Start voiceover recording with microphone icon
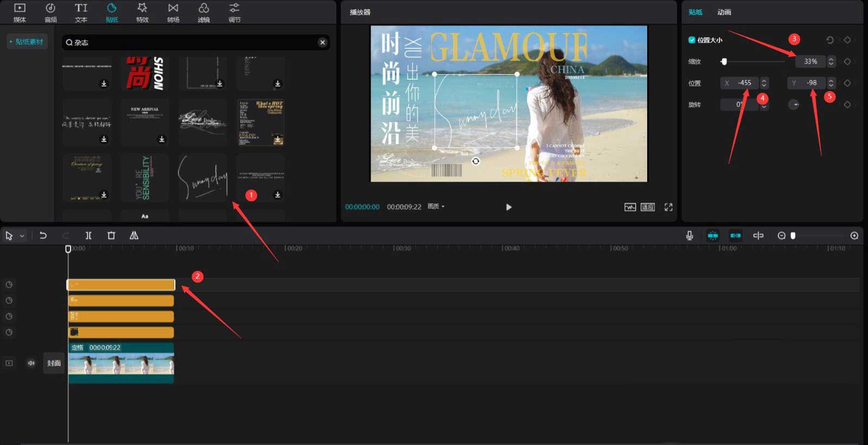 point(690,235)
